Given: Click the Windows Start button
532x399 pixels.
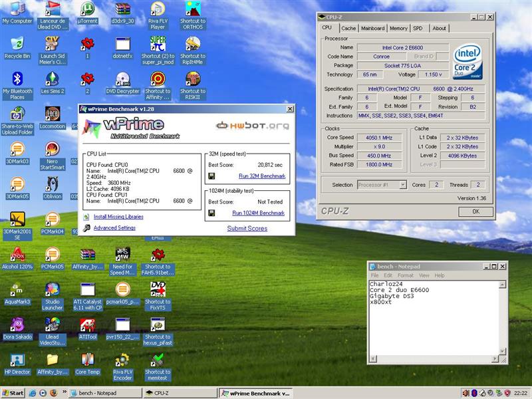Looking at the screenshot, I should (13, 393).
